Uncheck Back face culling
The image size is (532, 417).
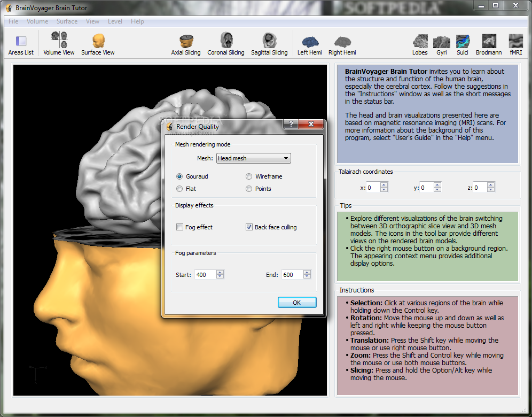(249, 227)
